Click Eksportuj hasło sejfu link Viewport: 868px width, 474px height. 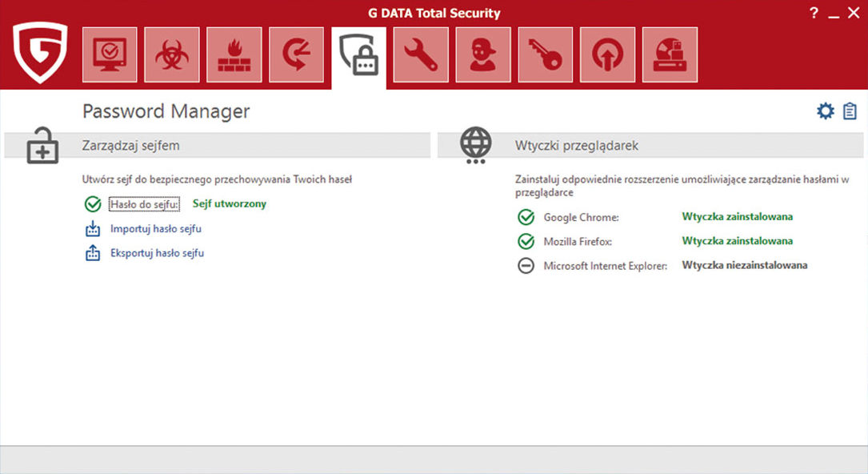[157, 253]
